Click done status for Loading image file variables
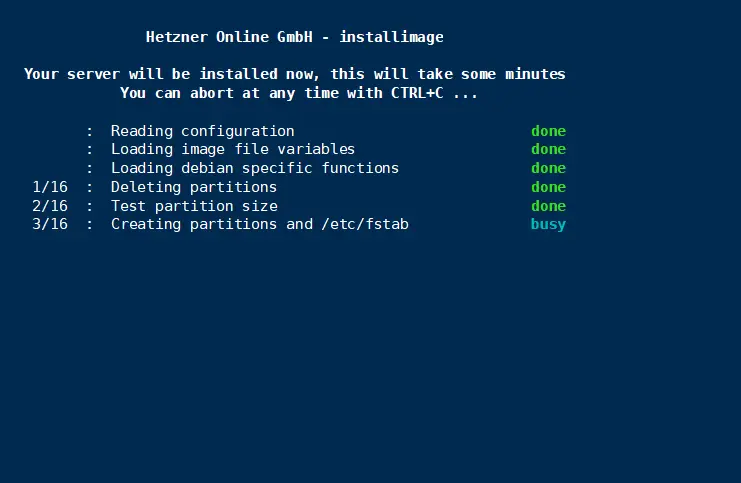The width and height of the screenshot is (741, 483). 548,149
